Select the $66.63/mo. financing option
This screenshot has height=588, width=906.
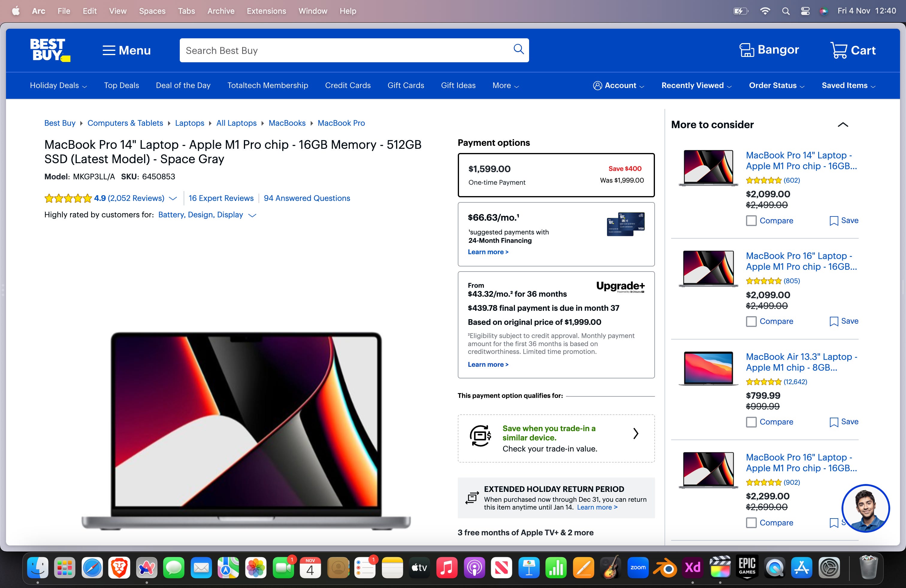point(556,234)
